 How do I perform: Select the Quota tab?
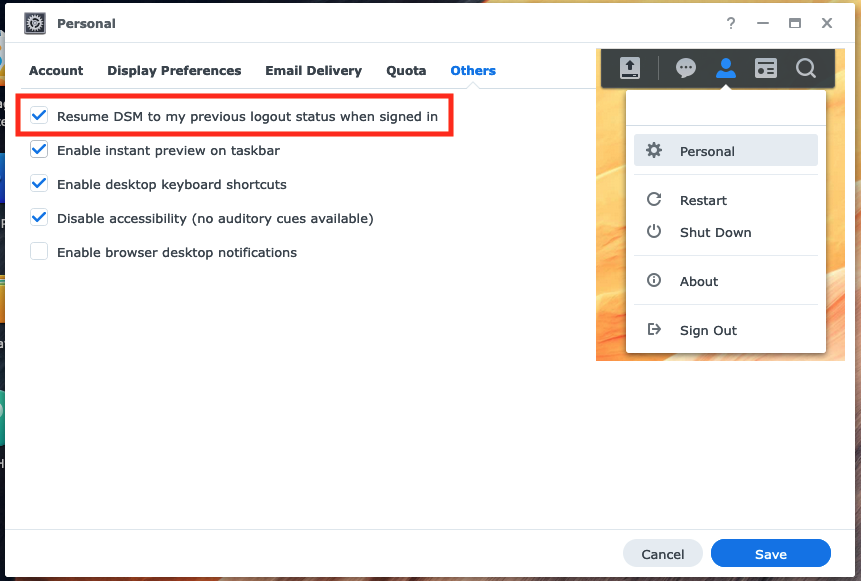[x=406, y=71]
